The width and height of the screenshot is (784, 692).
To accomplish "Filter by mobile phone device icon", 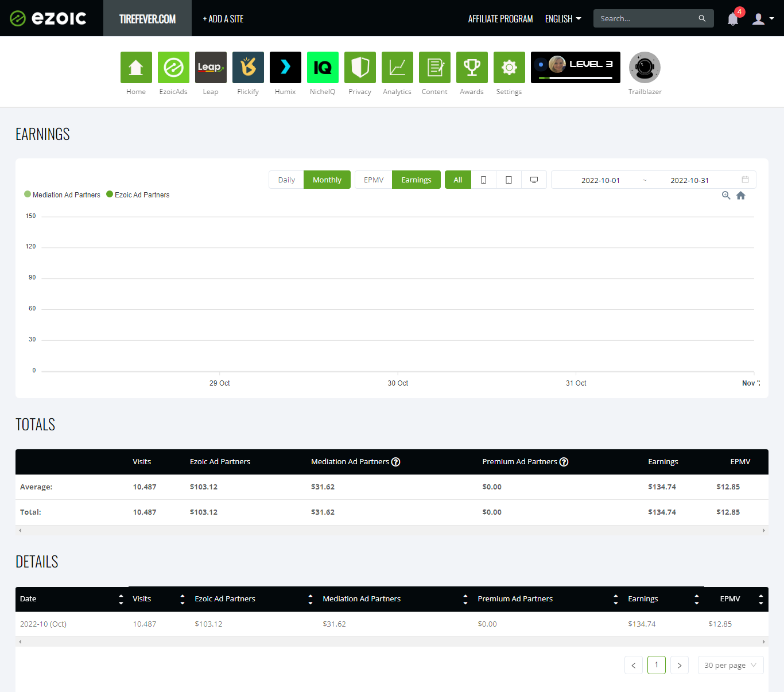I will click(484, 180).
